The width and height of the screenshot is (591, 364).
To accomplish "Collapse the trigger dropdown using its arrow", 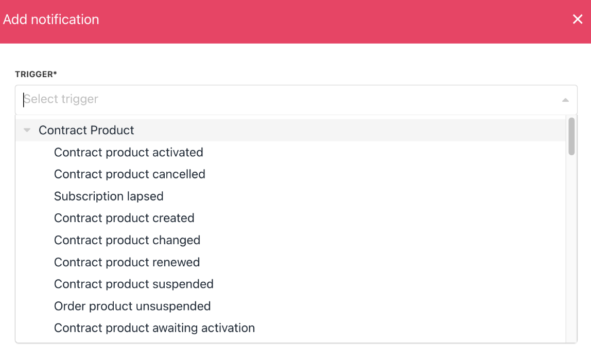I will point(565,100).
